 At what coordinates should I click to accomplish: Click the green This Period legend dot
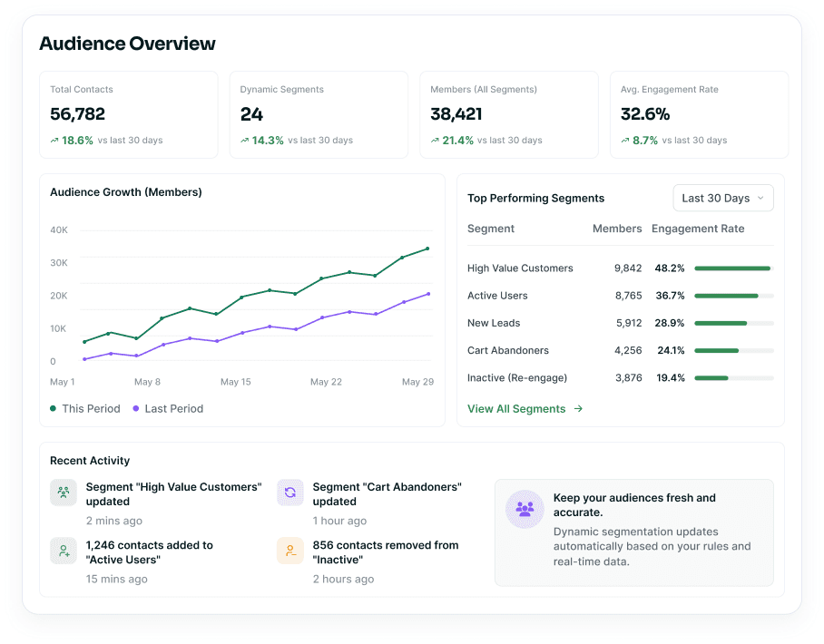click(x=53, y=408)
